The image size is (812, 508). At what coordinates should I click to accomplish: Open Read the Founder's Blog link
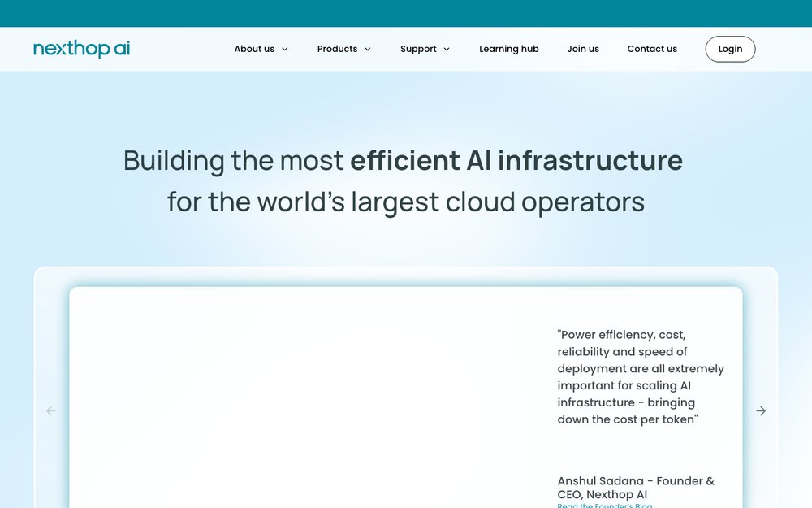coord(604,505)
